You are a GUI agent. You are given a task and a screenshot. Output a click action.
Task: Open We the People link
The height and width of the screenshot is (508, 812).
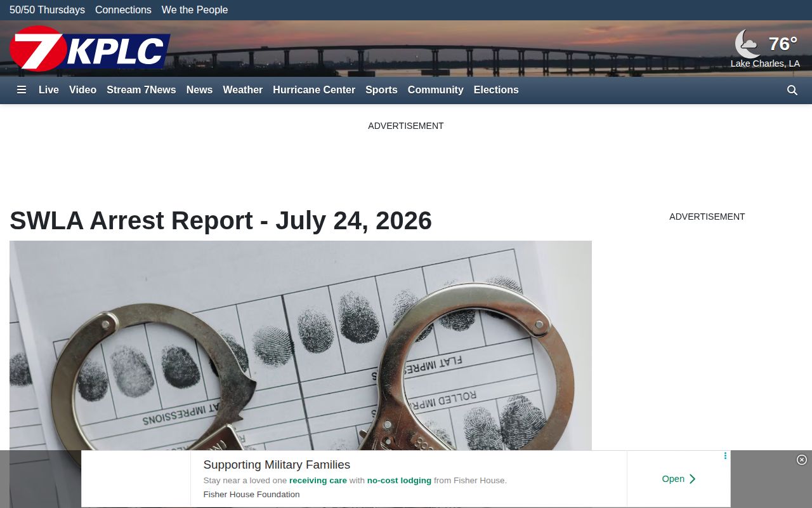(x=195, y=10)
